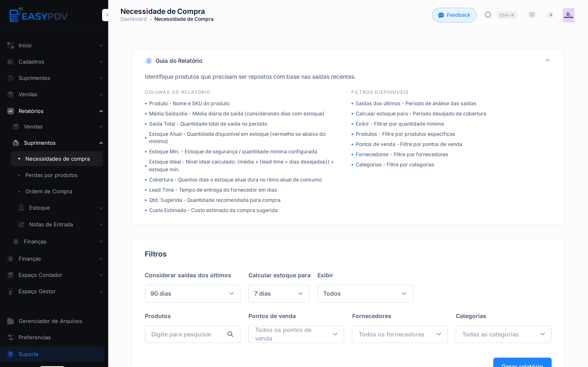
Task: Collapse the sidebar with arrow icon
Action: click(x=106, y=15)
